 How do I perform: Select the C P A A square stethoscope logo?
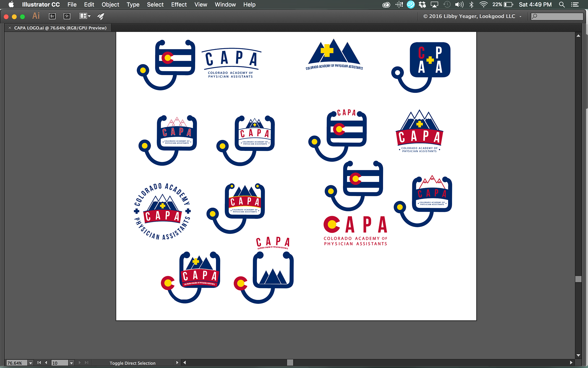421,67
